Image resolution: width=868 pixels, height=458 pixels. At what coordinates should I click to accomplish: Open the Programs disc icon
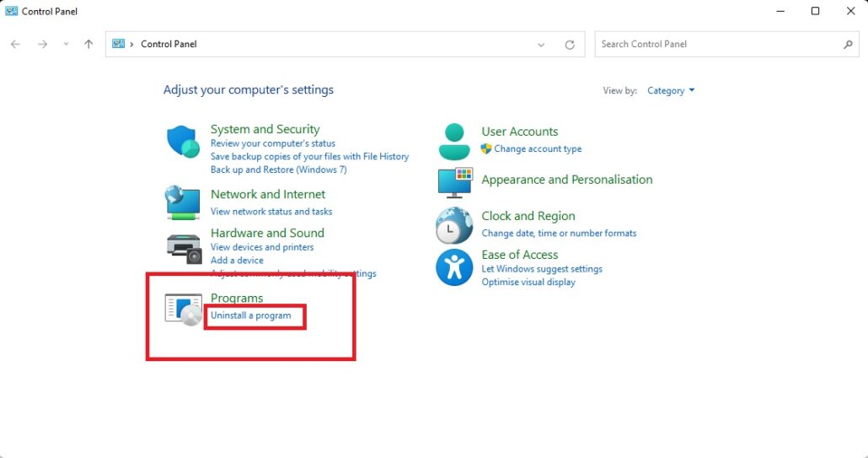184,310
